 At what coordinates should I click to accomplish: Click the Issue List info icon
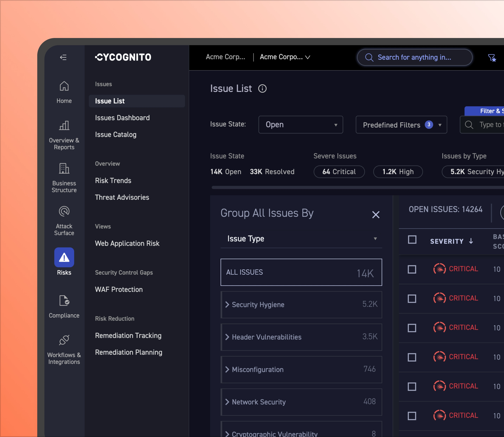coord(262,88)
